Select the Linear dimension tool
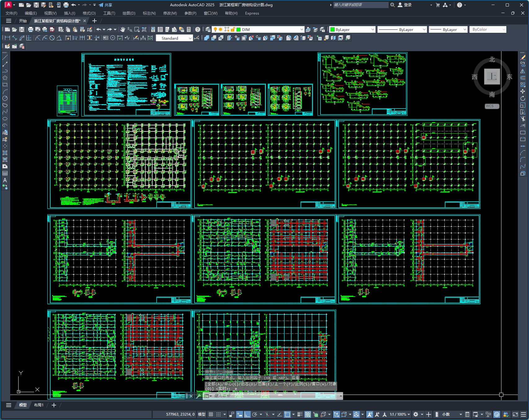Screen dimensions: 529x420 tap(8, 38)
